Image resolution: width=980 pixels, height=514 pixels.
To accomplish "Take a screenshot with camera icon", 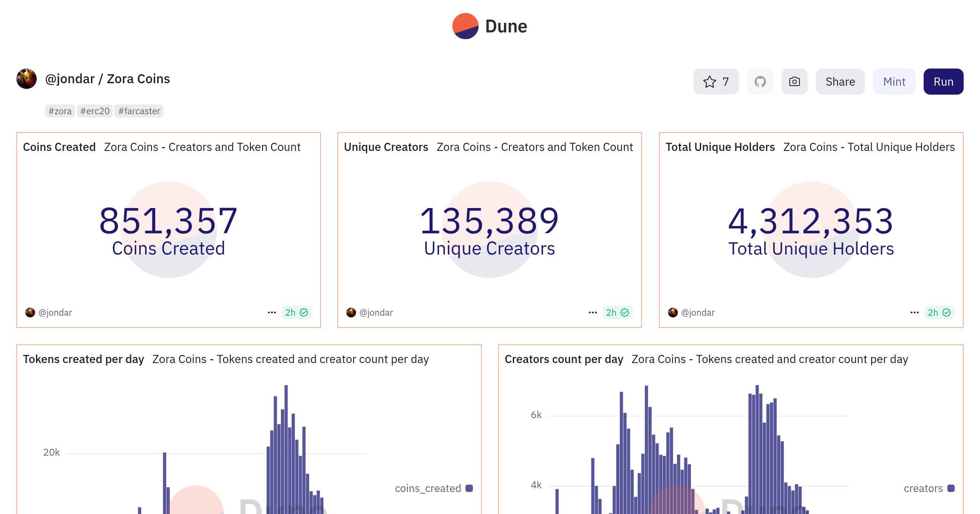I will pyautogui.click(x=794, y=82).
